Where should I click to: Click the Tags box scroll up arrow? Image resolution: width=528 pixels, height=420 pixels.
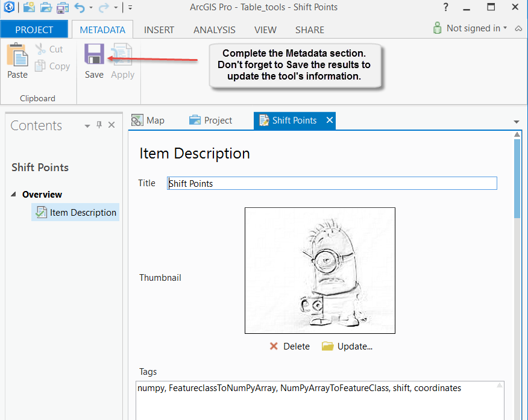tap(500, 385)
